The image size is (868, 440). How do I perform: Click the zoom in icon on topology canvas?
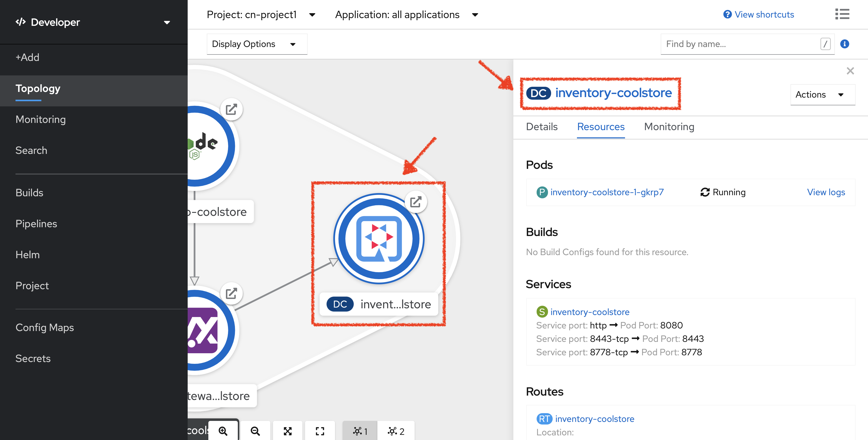[x=223, y=430]
